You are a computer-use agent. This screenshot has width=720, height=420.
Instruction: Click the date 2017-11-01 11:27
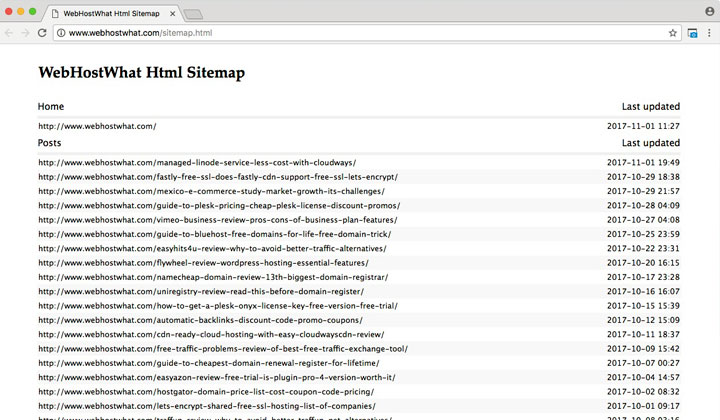[x=643, y=126]
